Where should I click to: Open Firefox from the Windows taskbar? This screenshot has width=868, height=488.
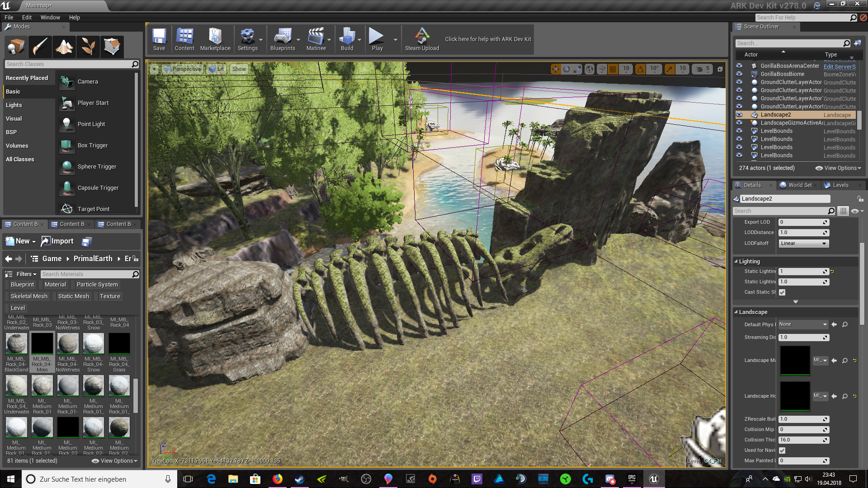coord(277,479)
